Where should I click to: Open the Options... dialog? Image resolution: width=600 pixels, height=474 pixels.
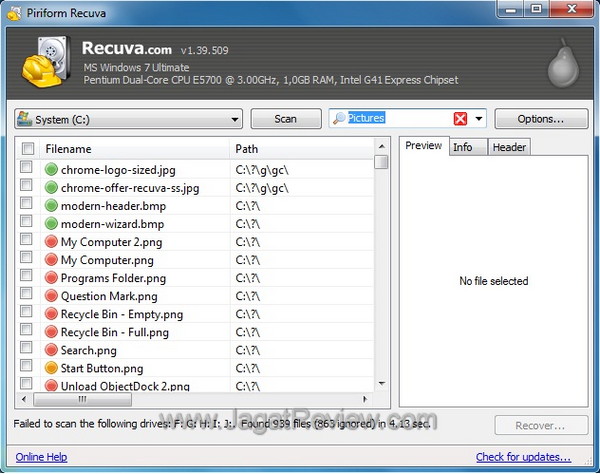[x=541, y=119]
